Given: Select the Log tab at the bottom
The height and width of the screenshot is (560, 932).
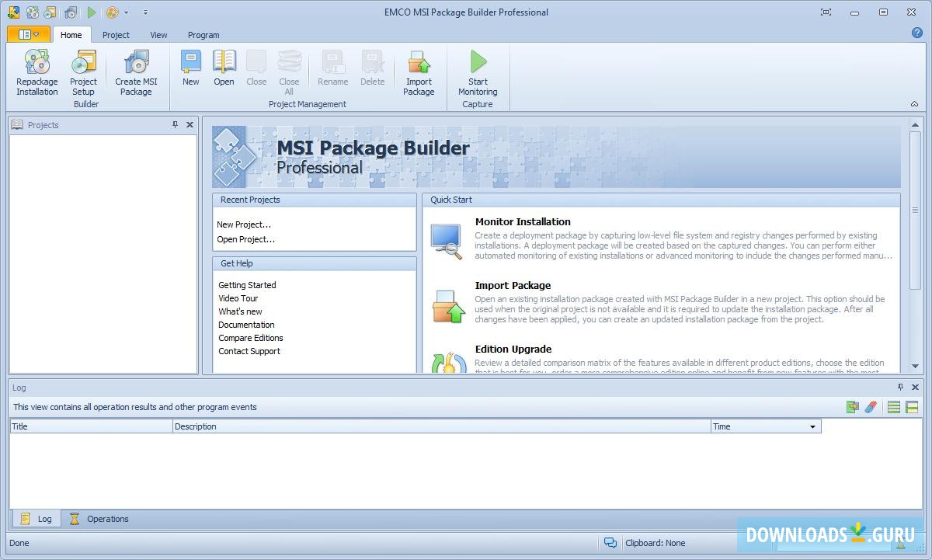Looking at the screenshot, I should pos(37,519).
